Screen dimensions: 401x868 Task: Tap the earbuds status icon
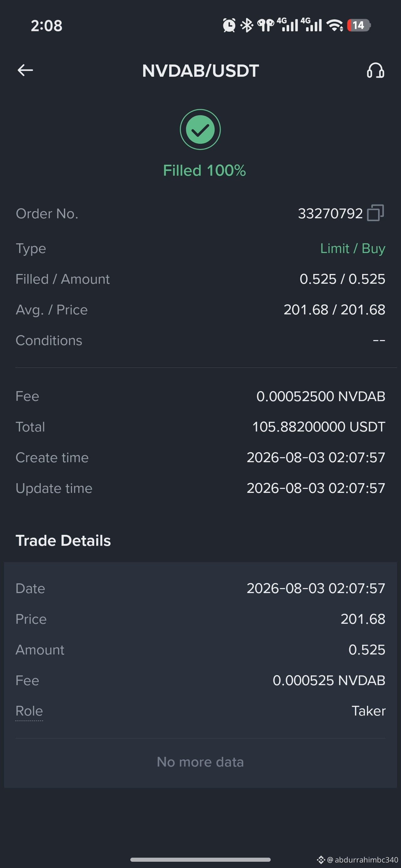coord(266,25)
